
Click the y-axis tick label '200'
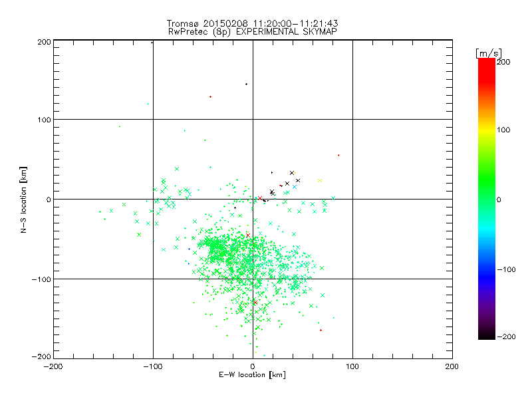(x=44, y=42)
